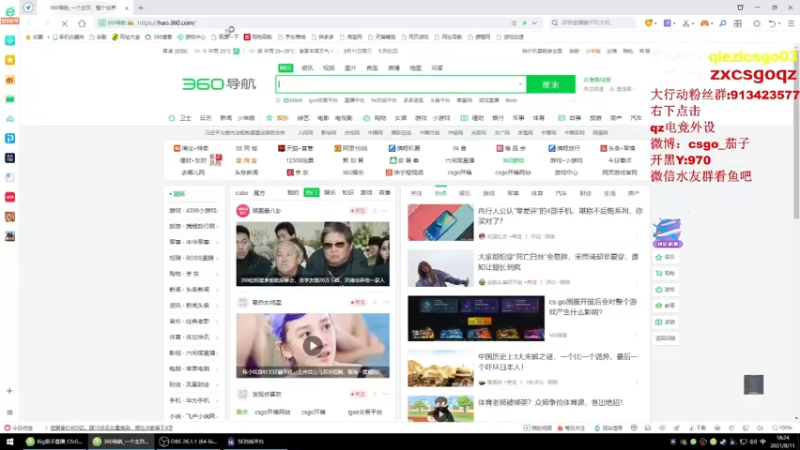The image size is (800, 450).
Task: Click the 购物 cart shortcut in right float bar
Action: coord(665,273)
